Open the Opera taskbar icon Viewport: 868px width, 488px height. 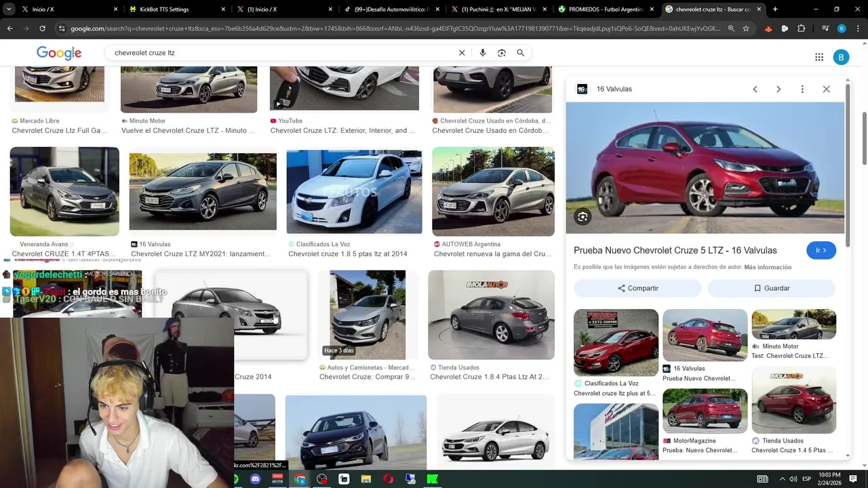(x=388, y=479)
